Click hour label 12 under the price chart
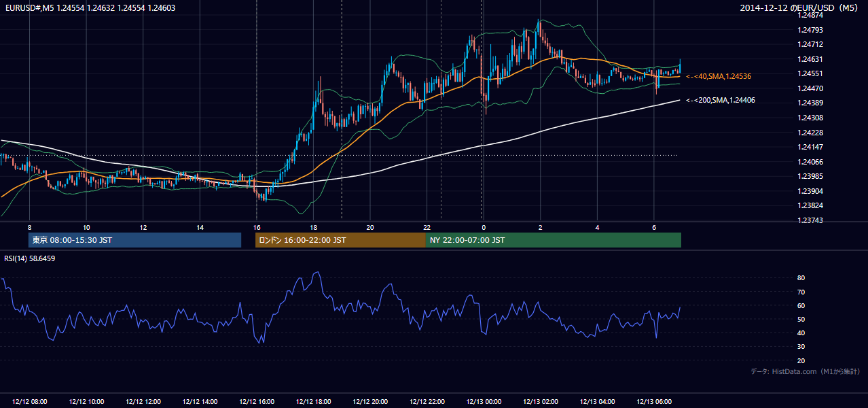Image resolution: width=868 pixels, height=408 pixels. [x=143, y=226]
